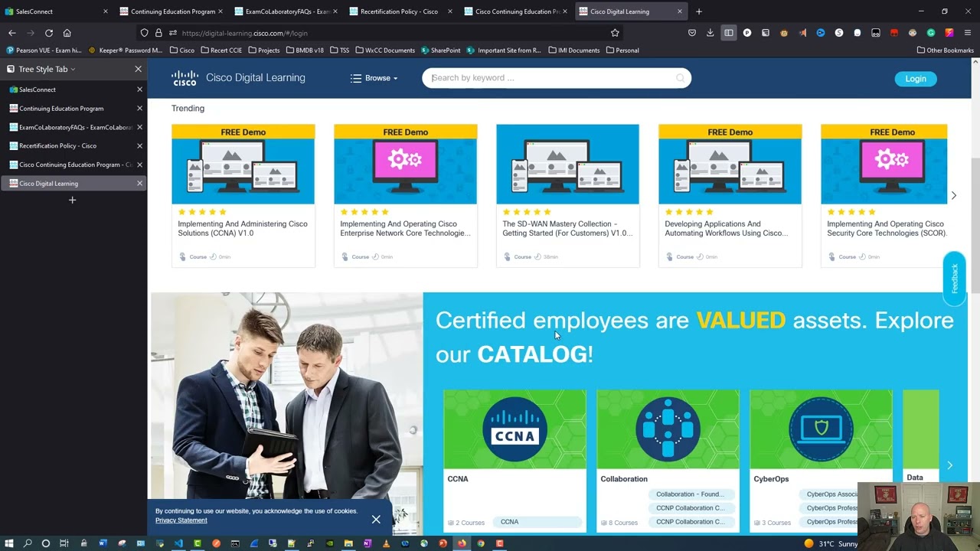This screenshot has height=551, width=980.
Task: Select ExamCoLaboratoryFAQs in sidebar tab list
Action: click(x=73, y=127)
